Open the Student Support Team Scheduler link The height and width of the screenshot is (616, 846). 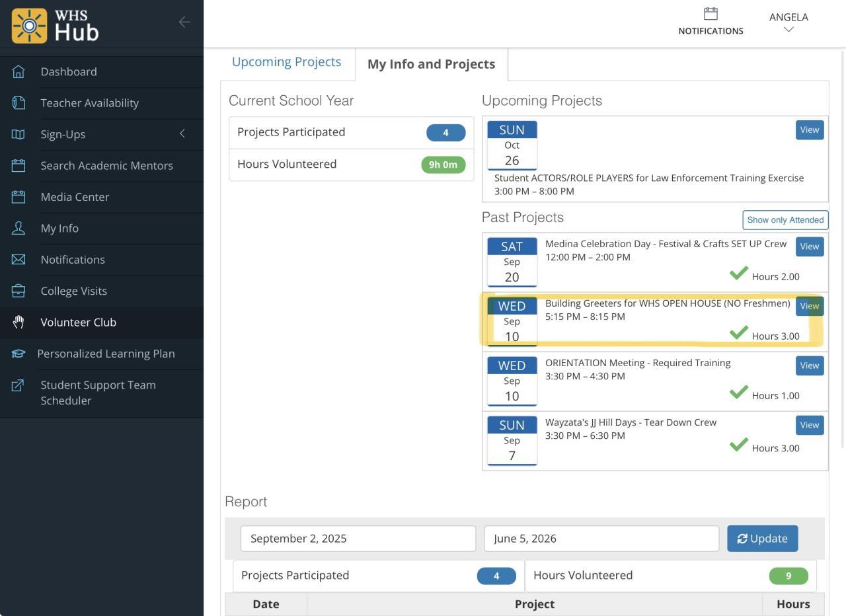coord(98,393)
